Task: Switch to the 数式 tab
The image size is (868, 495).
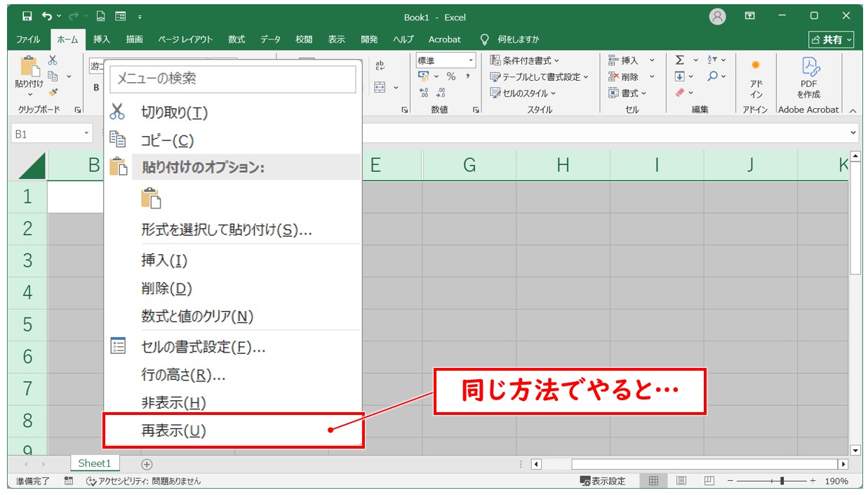Action: [236, 39]
